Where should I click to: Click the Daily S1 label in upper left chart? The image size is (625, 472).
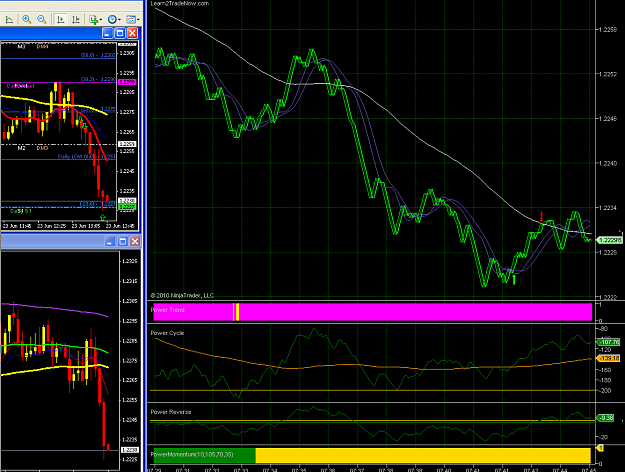(x=21, y=211)
